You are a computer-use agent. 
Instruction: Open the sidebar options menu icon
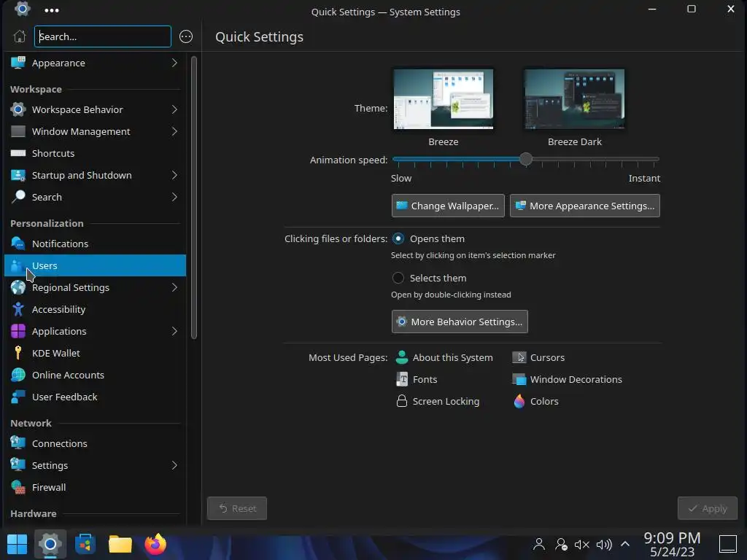[x=186, y=36]
